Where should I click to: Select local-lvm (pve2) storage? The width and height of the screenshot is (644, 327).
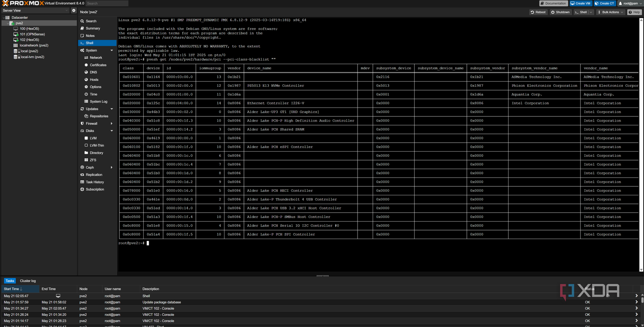pyautogui.click(x=32, y=57)
